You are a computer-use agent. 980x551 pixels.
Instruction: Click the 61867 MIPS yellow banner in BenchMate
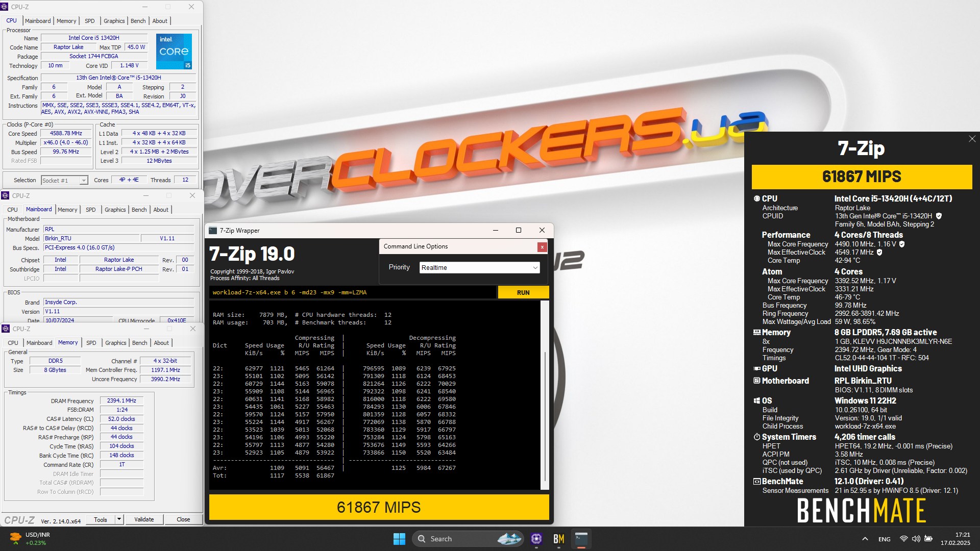862,177
